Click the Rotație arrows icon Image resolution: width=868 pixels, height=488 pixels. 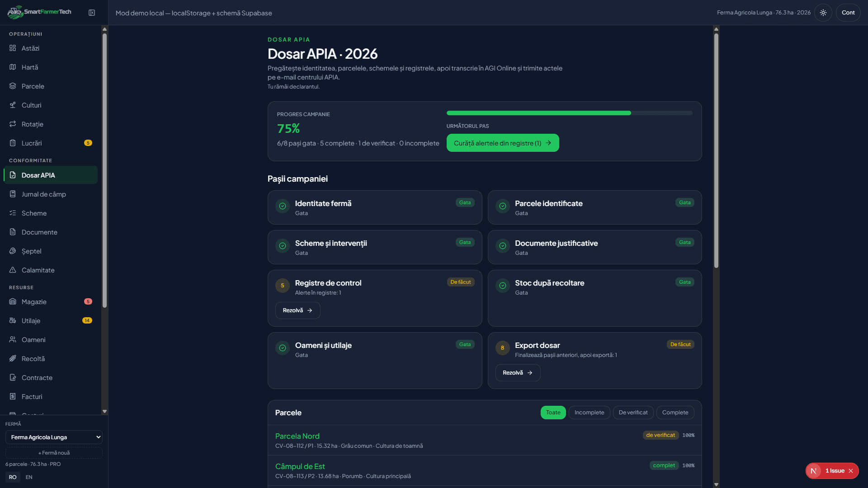click(13, 124)
